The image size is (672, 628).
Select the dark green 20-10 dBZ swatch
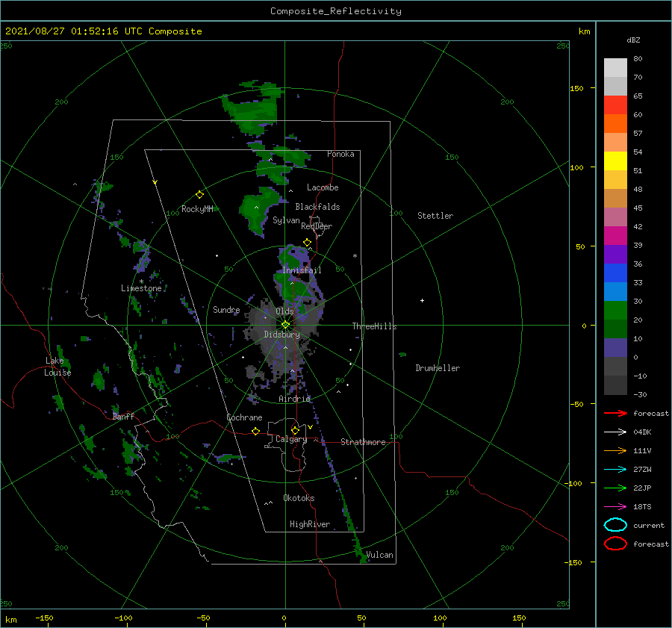[615, 329]
